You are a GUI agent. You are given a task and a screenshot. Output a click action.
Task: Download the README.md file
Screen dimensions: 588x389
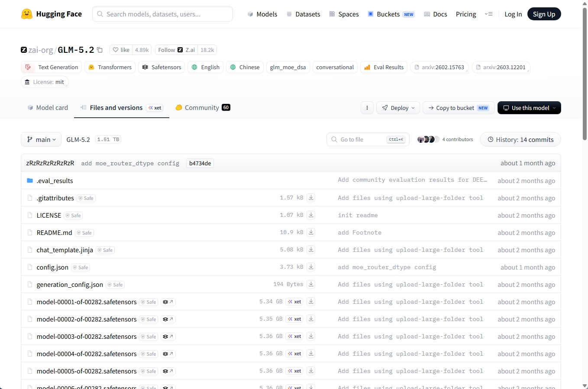pyautogui.click(x=311, y=232)
